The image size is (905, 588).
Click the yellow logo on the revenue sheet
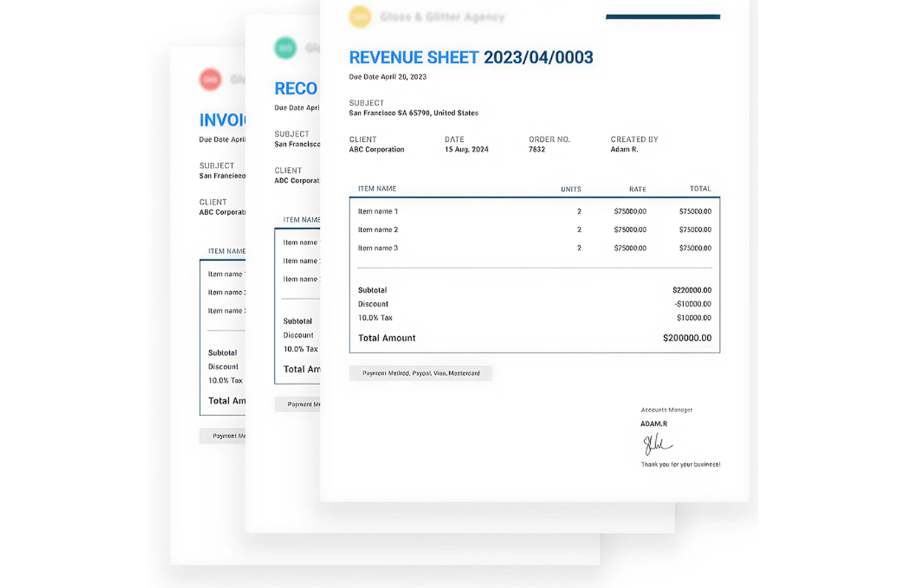tap(360, 16)
